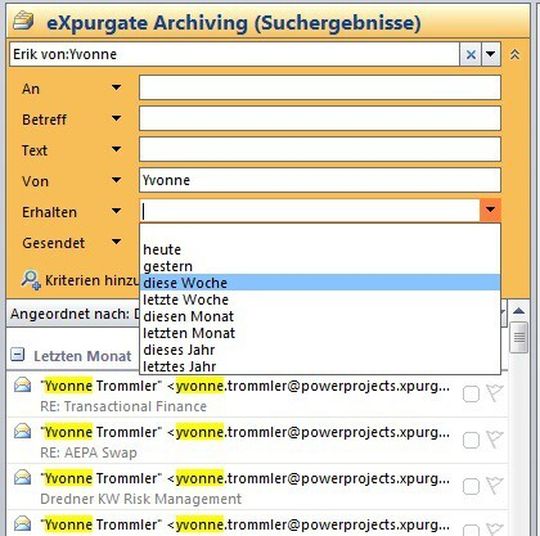
Task: Close the Erhalten dropdown via orange arrow
Action: (x=490, y=210)
